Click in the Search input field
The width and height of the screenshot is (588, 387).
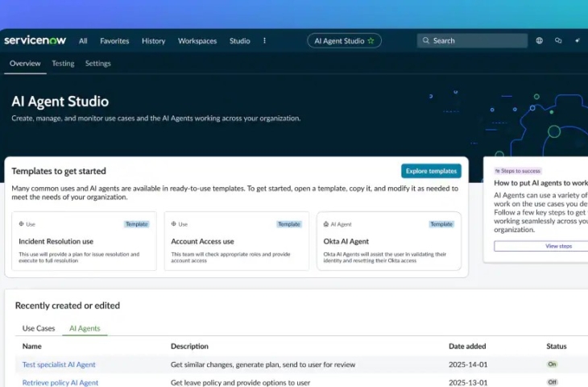472,40
